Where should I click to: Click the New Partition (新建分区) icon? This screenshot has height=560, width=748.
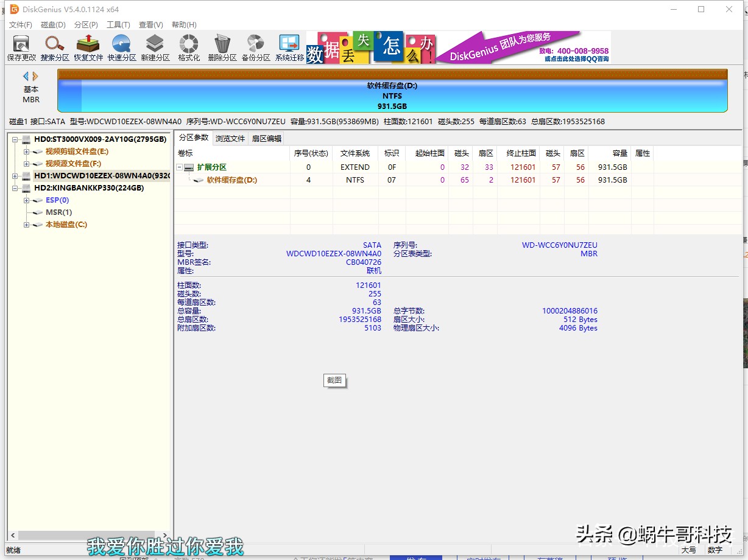(x=155, y=48)
